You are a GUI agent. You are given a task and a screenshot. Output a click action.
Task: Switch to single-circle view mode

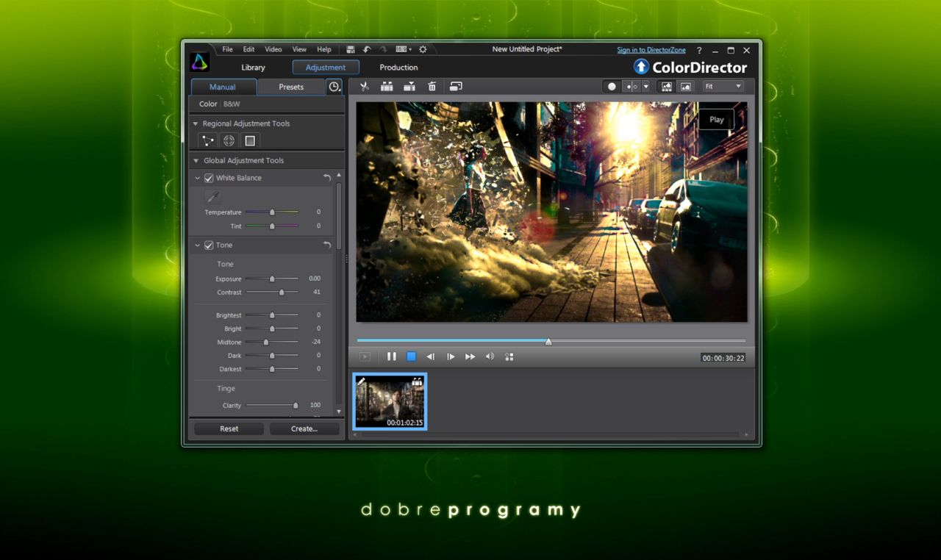[x=612, y=87]
